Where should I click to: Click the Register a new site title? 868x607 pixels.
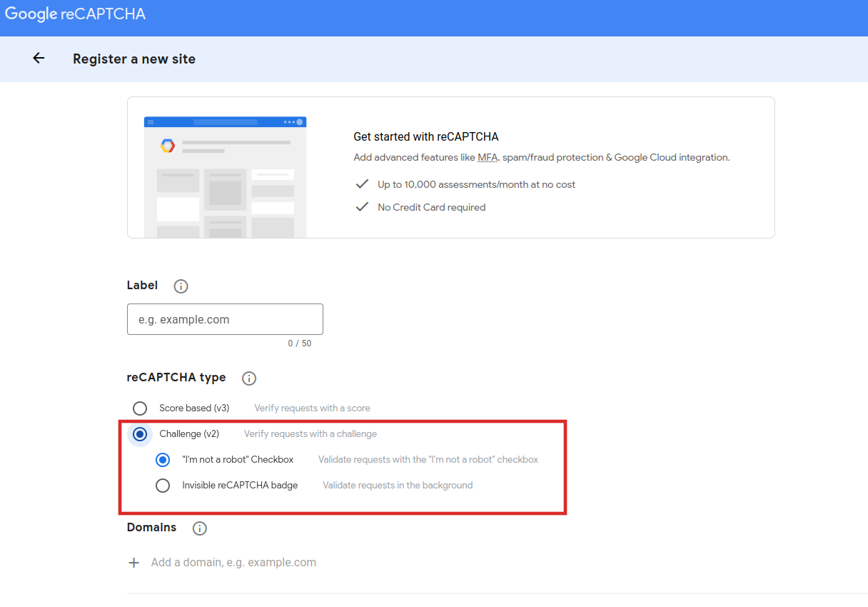[134, 59]
